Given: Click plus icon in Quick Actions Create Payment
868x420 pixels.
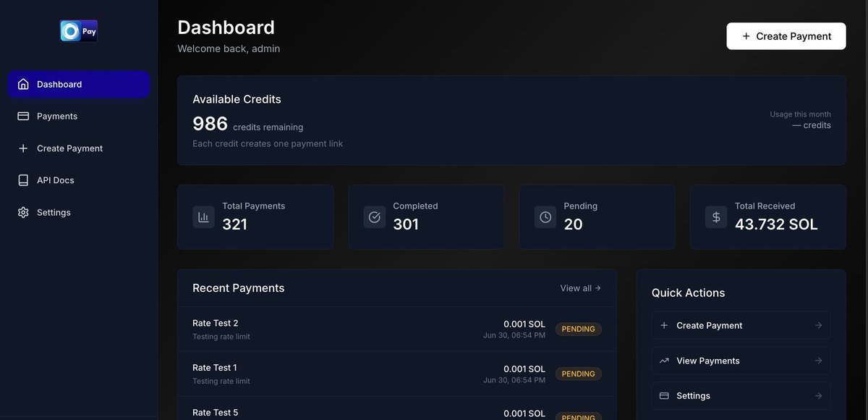Looking at the screenshot, I should pos(664,326).
